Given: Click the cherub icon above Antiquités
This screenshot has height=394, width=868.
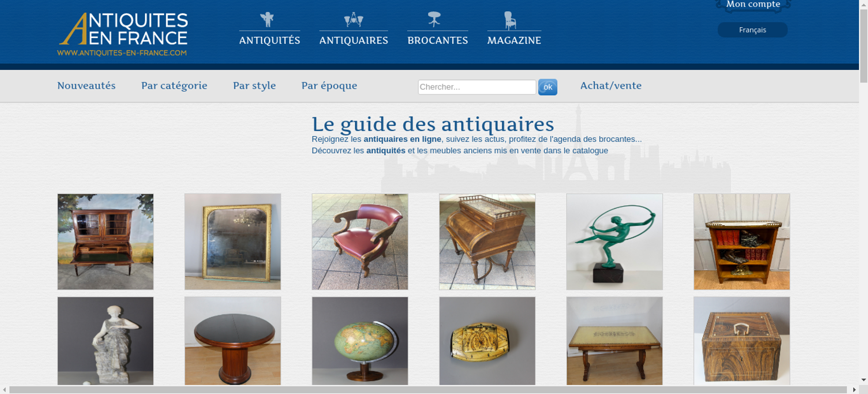Looking at the screenshot, I should (267, 20).
